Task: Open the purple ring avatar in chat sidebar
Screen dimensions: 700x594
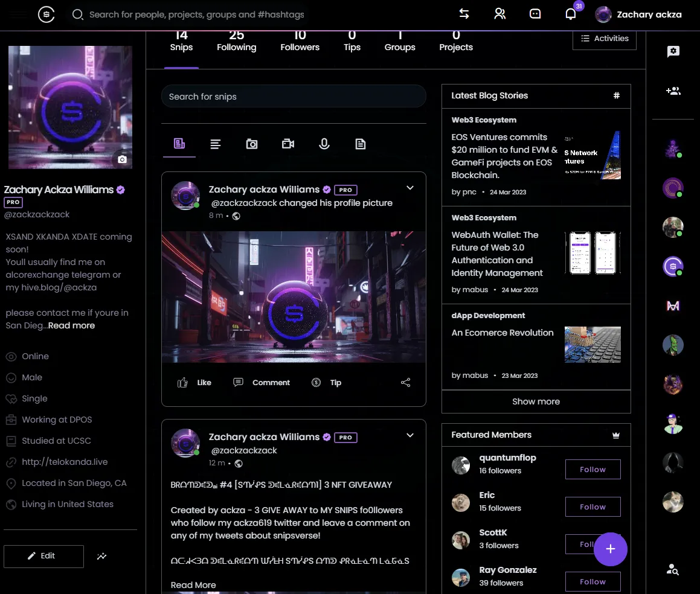Action: [x=673, y=188]
